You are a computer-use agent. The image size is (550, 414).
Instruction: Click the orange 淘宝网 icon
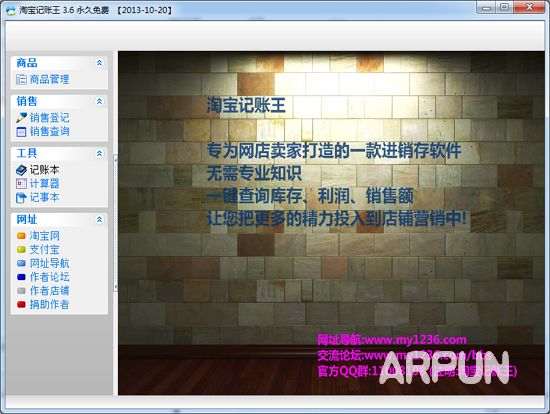pos(21,236)
